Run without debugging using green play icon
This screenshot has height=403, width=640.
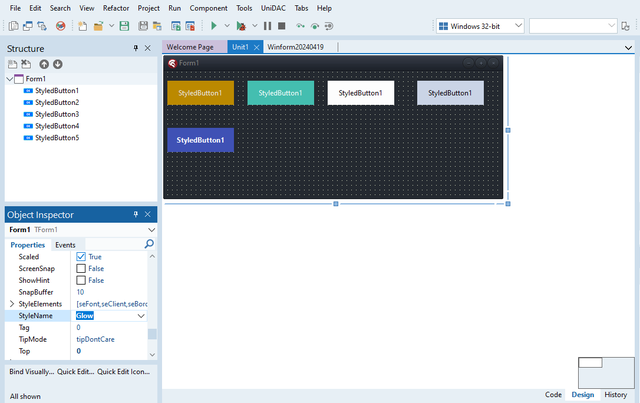click(x=213, y=26)
